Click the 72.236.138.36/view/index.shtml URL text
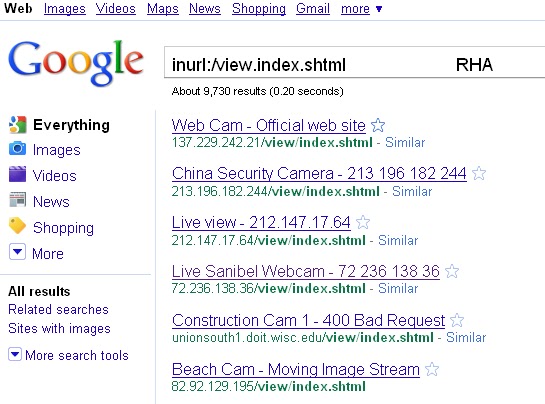The width and height of the screenshot is (545, 404). pyautogui.click(x=269, y=289)
